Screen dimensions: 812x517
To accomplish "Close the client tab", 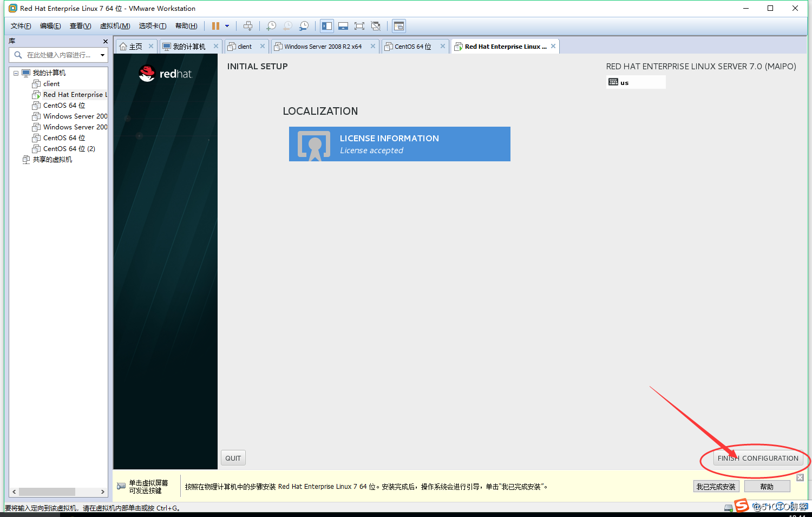I will 263,46.
